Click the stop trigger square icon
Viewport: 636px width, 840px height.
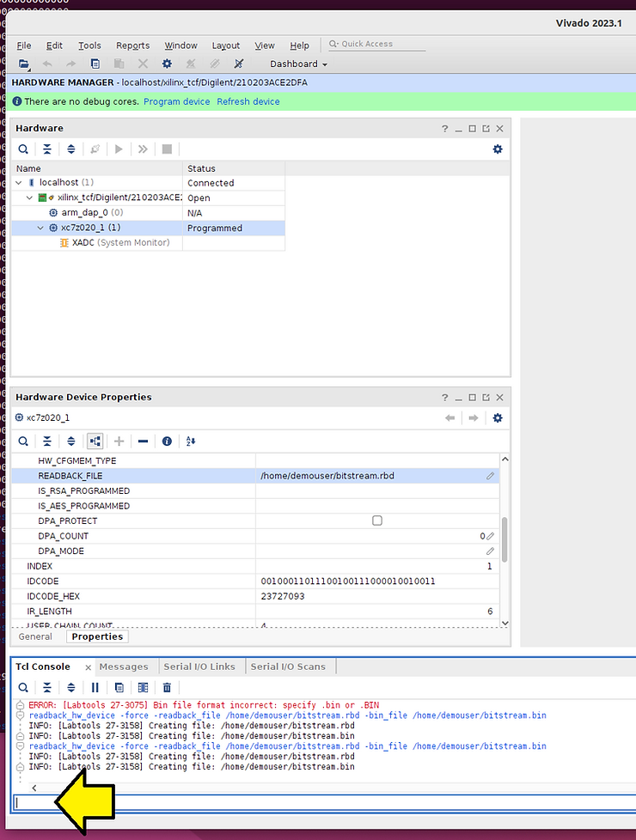tap(167, 149)
